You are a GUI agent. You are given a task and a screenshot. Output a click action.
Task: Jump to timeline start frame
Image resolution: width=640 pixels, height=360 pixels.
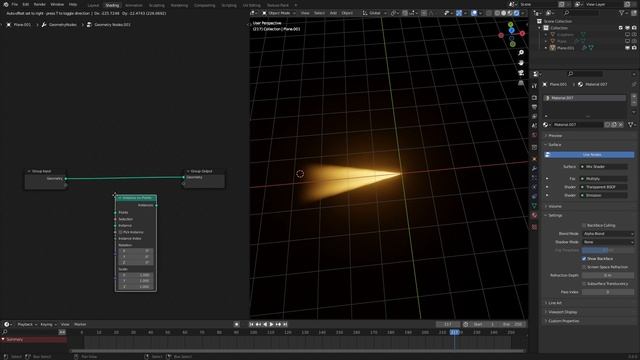pos(251,324)
